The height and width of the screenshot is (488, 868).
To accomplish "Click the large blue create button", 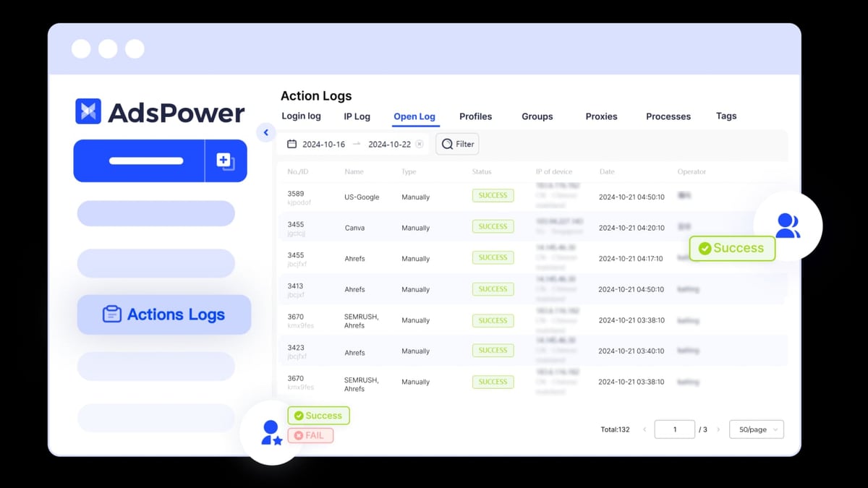I will click(139, 160).
